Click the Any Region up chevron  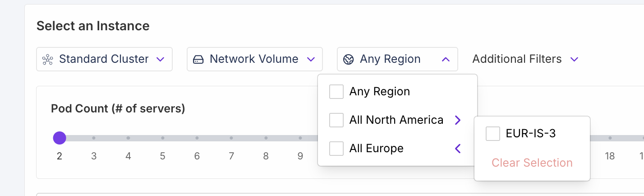tap(446, 59)
